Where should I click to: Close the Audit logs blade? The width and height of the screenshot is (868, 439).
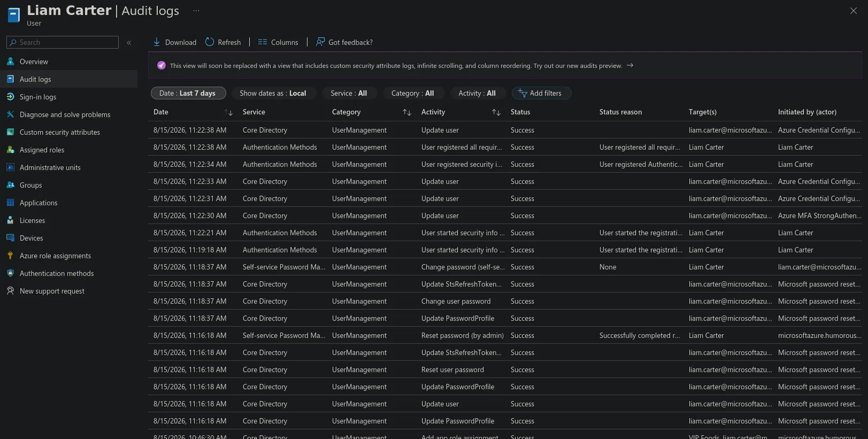[x=854, y=11]
